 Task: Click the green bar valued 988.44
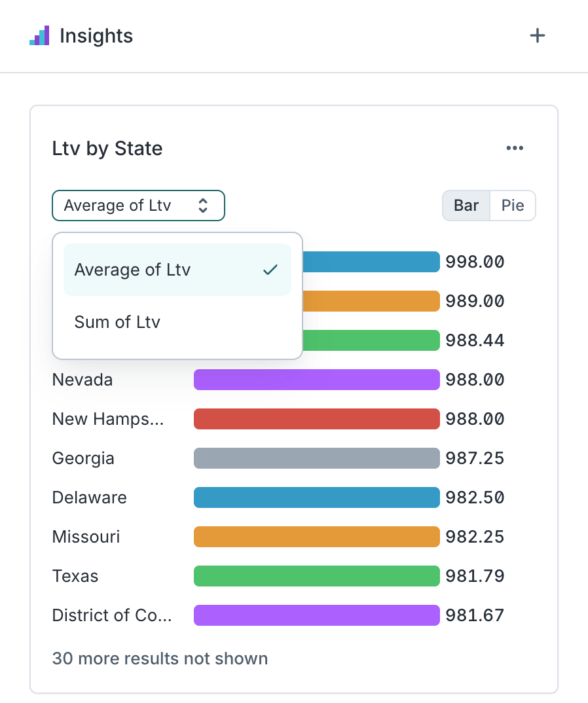(x=371, y=340)
